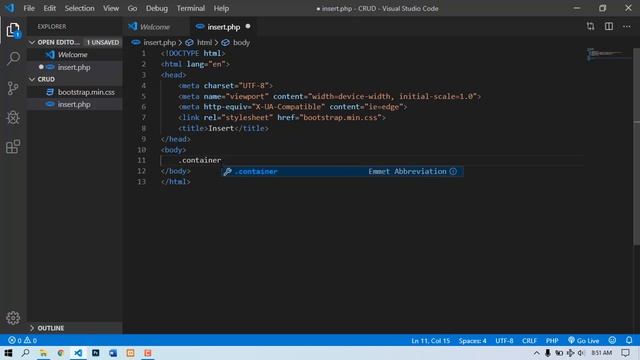
Task: Change encoding via UTF-8 status item
Action: (x=504, y=340)
